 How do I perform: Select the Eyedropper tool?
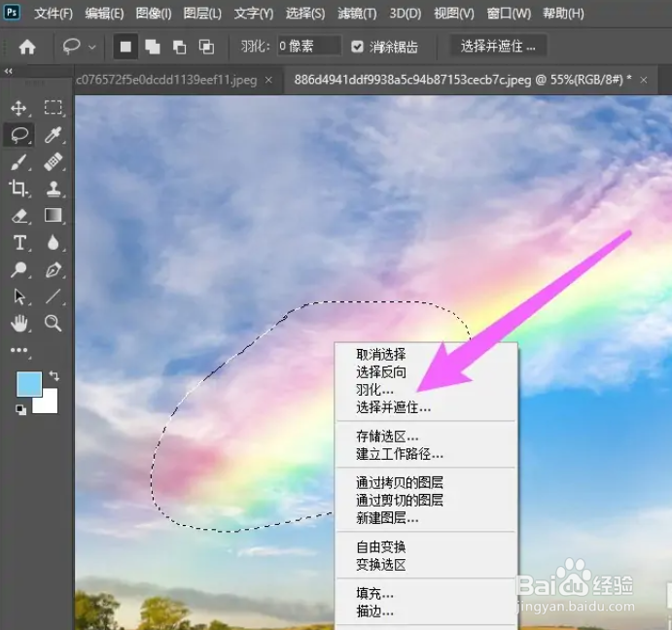pos(53,134)
